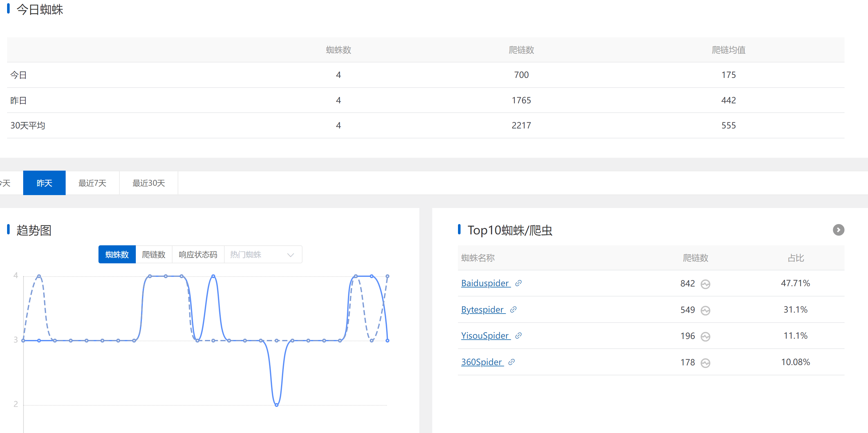Viewport: 868px width, 433px height.
Task: Open external link icon beside Baiduspider
Action: coord(518,283)
